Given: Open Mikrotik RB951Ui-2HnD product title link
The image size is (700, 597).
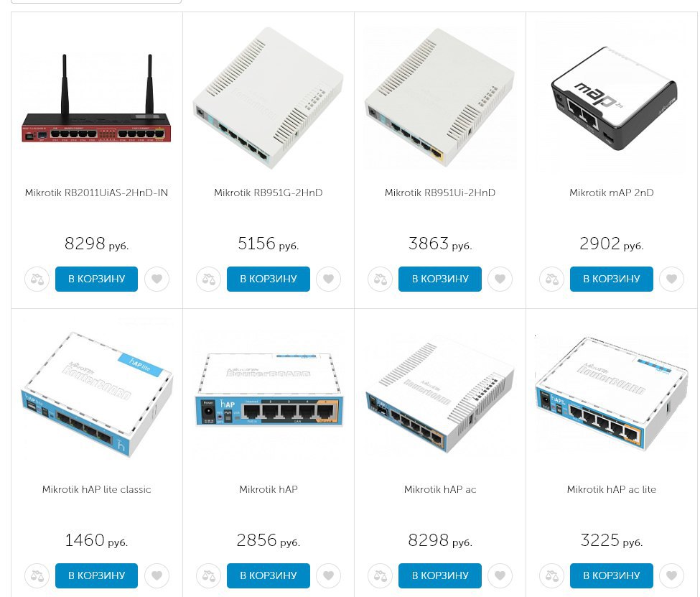Looking at the screenshot, I should click(439, 193).
